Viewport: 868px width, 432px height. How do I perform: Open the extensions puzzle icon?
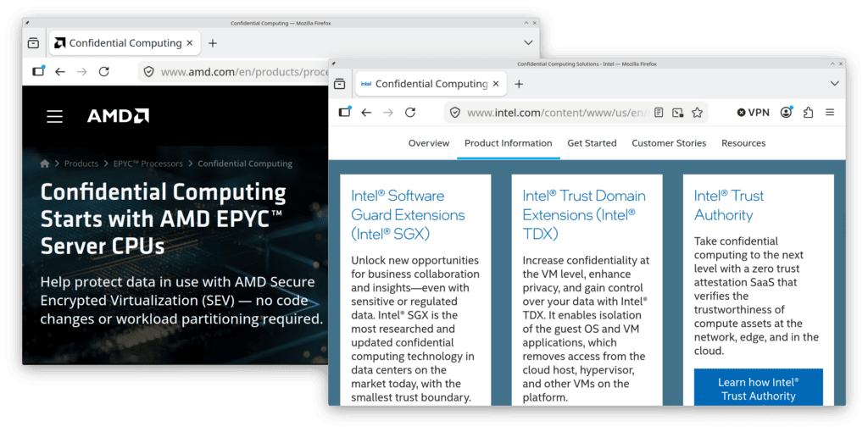pos(808,113)
